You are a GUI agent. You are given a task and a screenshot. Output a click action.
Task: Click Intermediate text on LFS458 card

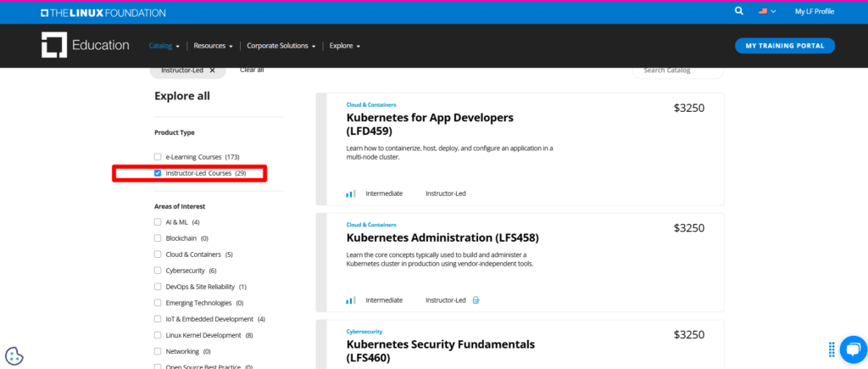[x=384, y=299]
